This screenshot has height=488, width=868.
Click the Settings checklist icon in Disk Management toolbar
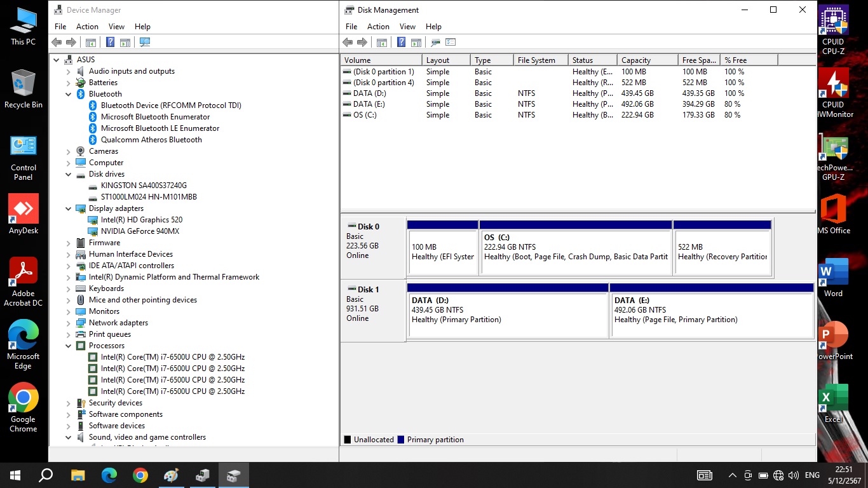pos(451,43)
